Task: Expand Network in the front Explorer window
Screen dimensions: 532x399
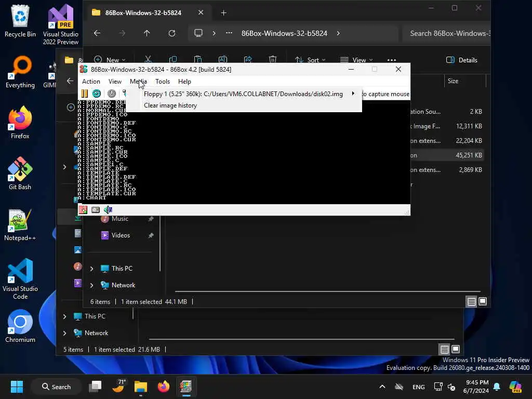Action: (x=91, y=285)
